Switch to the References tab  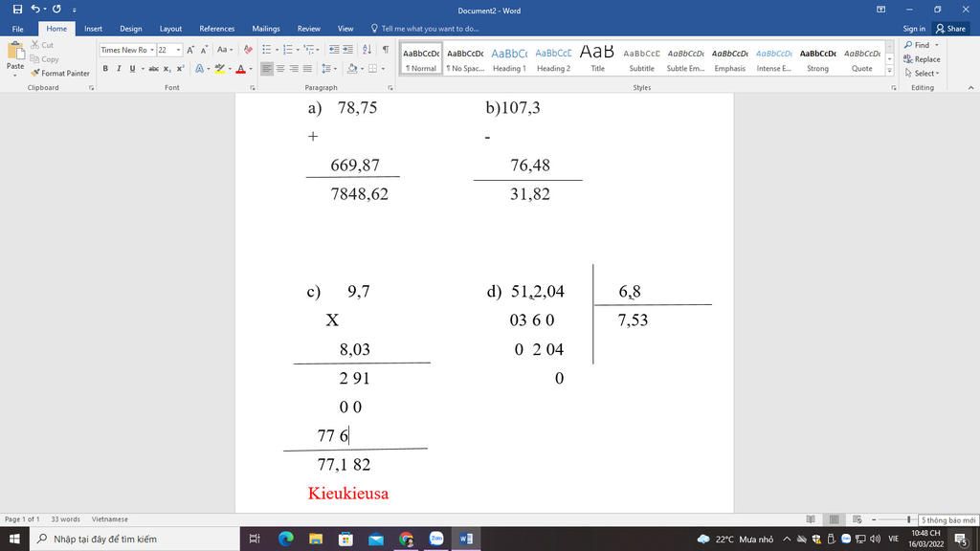[x=217, y=29]
